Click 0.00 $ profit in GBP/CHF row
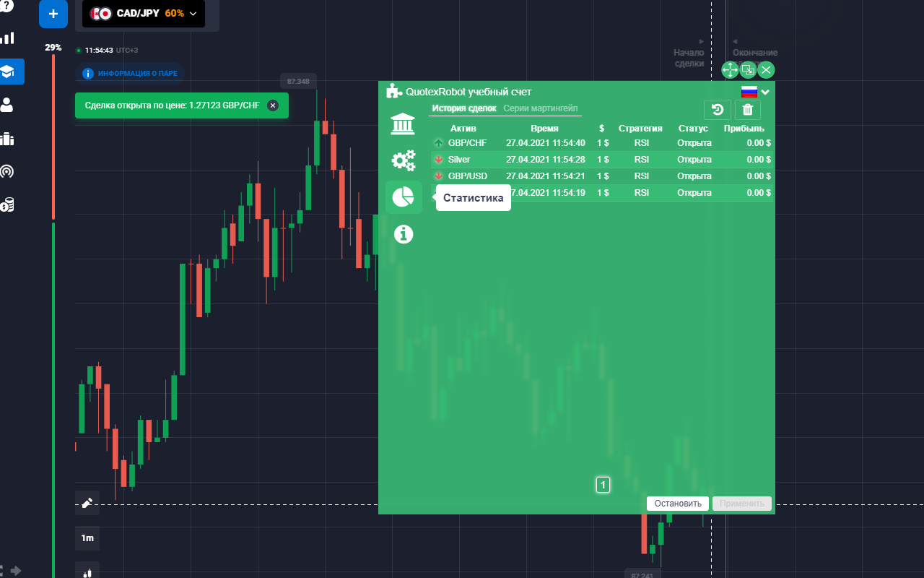The width and height of the screenshot is (924, 578). 759,143
